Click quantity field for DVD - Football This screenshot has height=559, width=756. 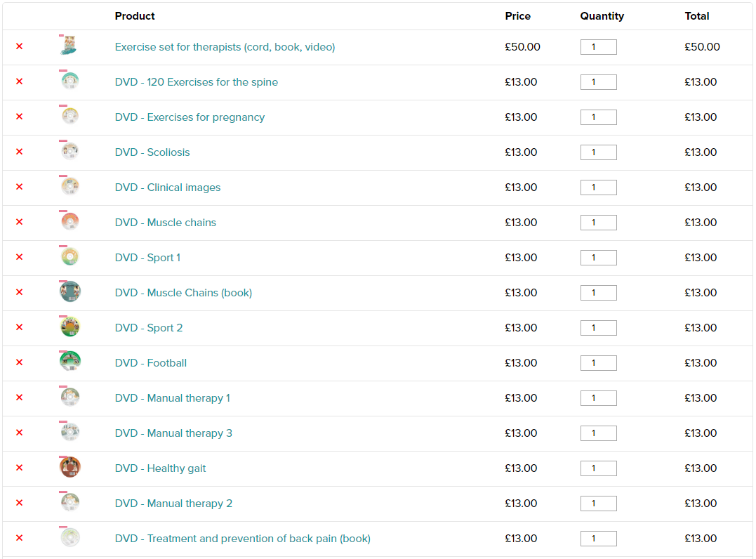pyautogui.click(x=598, y=363)
